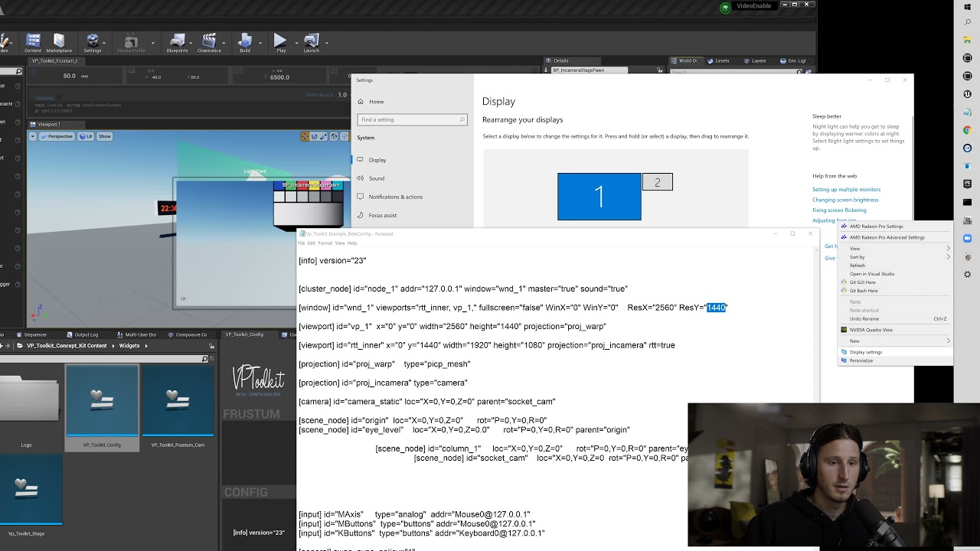The width and height of the screenshot is (980, 551).
Task: Click VP_Toolkit_Concept_Kit Content breadcrumb
Action: pos(67,346)
